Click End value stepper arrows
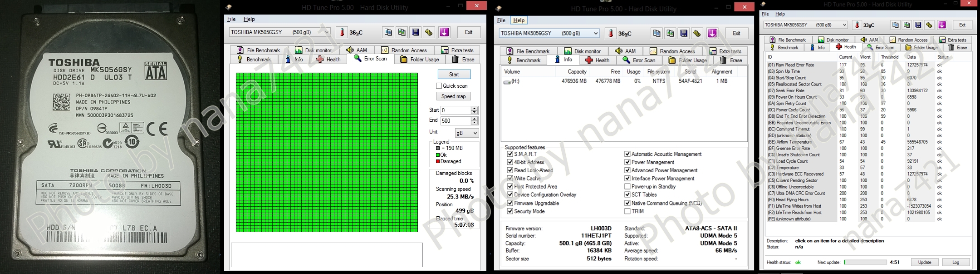 (x=475, y=121)
